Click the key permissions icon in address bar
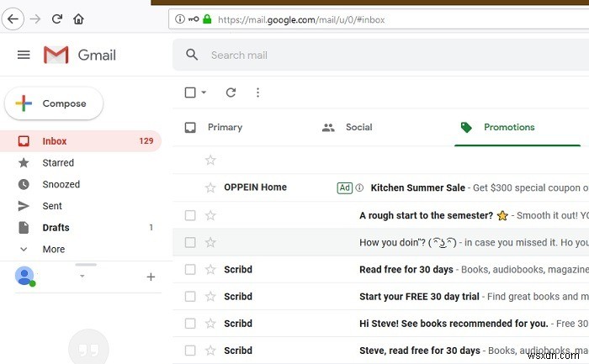The height and width of the screenshot is (364, 589). pyautogui.click(x=194, y=18)
